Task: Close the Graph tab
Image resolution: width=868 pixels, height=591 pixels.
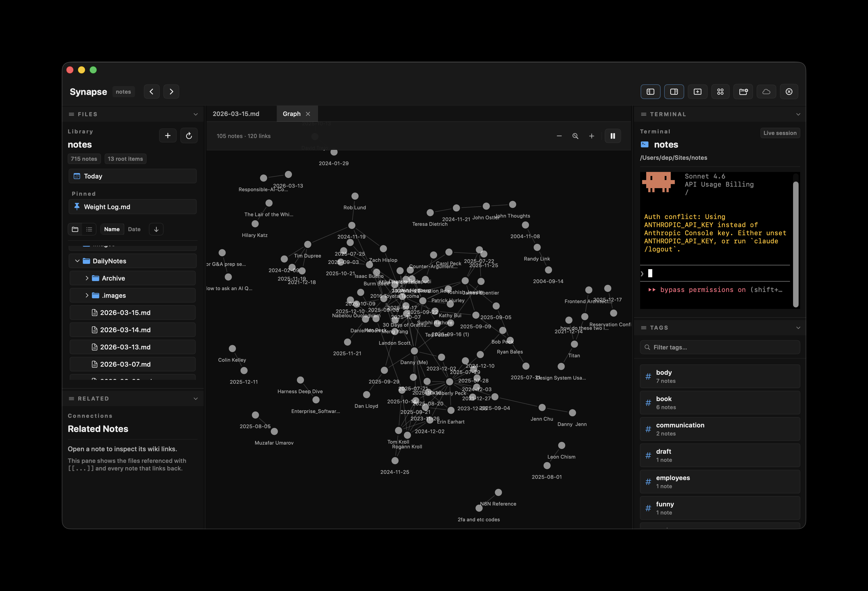Action: tap(308, 114)
